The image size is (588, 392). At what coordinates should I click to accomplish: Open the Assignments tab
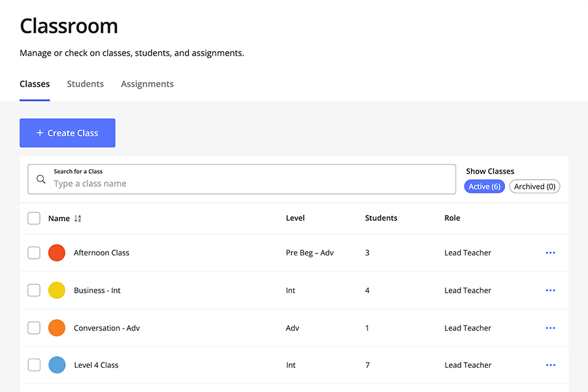tap(147, 84)
